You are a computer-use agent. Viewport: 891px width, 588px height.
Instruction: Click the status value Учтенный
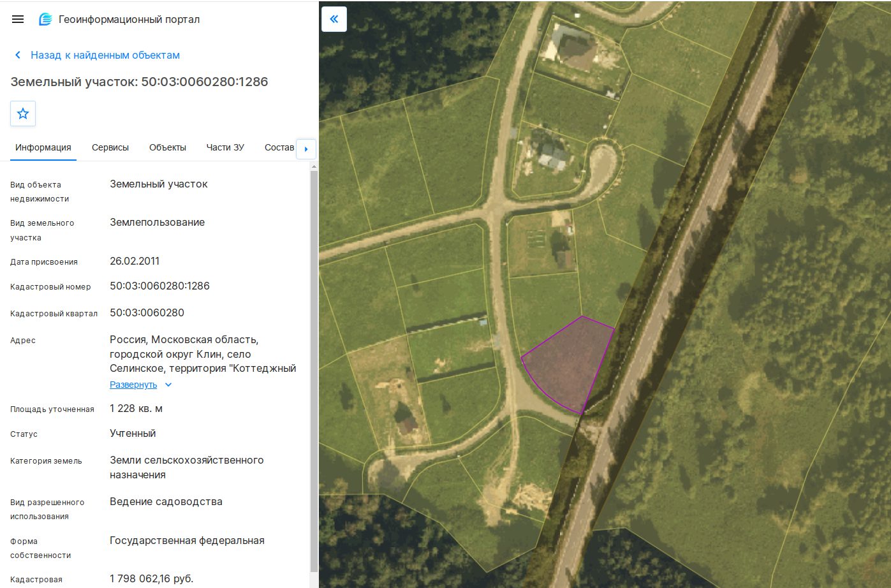tap(133, 433)
